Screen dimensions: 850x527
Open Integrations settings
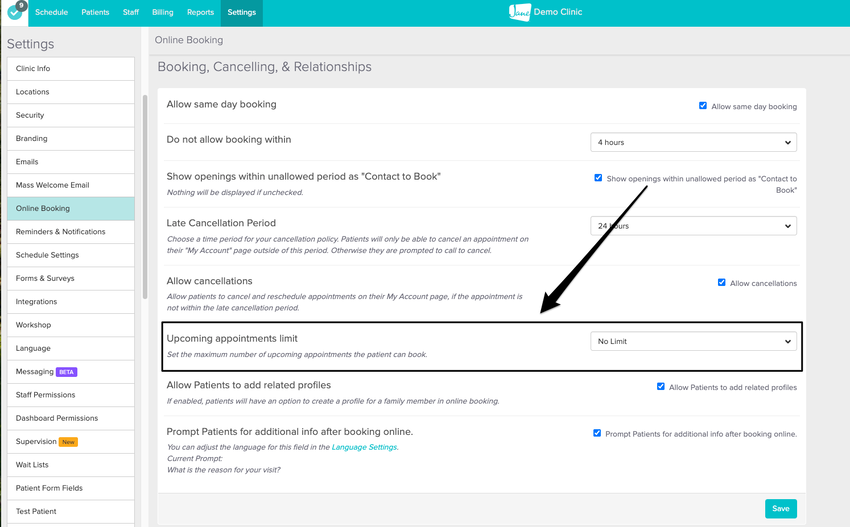point(71,301)
